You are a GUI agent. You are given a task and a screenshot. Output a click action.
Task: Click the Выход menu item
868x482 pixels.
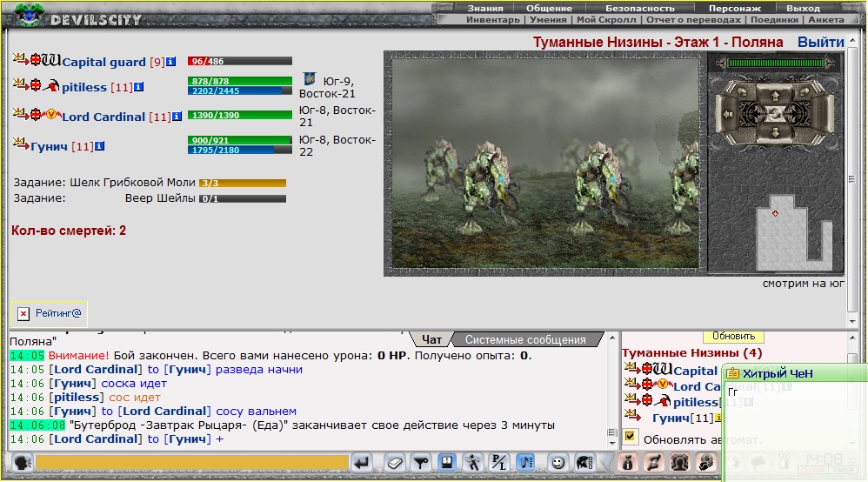click(803, 9)
